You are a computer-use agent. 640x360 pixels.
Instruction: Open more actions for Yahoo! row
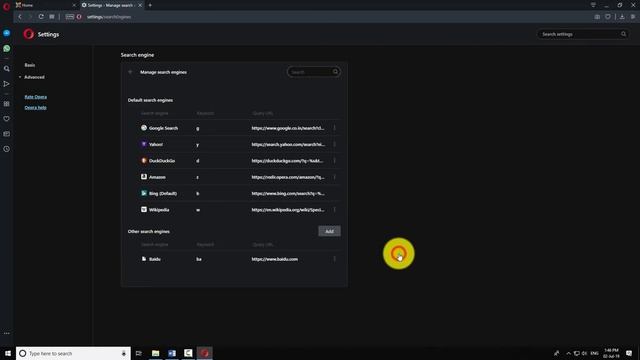pyautogui.click(x=334, y=144)
